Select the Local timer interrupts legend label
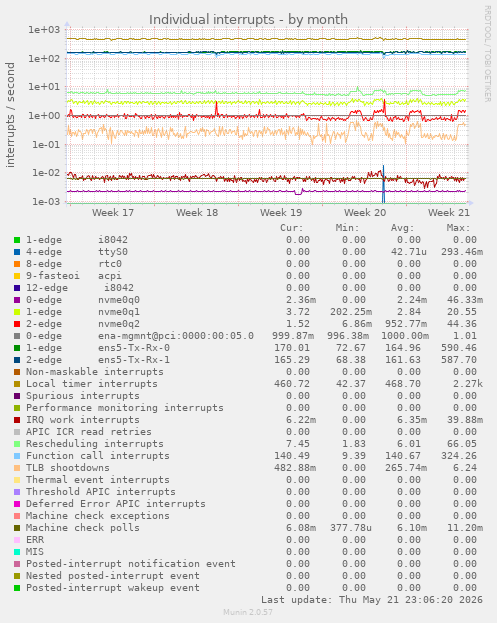497x623 pixels. [92, 384]
